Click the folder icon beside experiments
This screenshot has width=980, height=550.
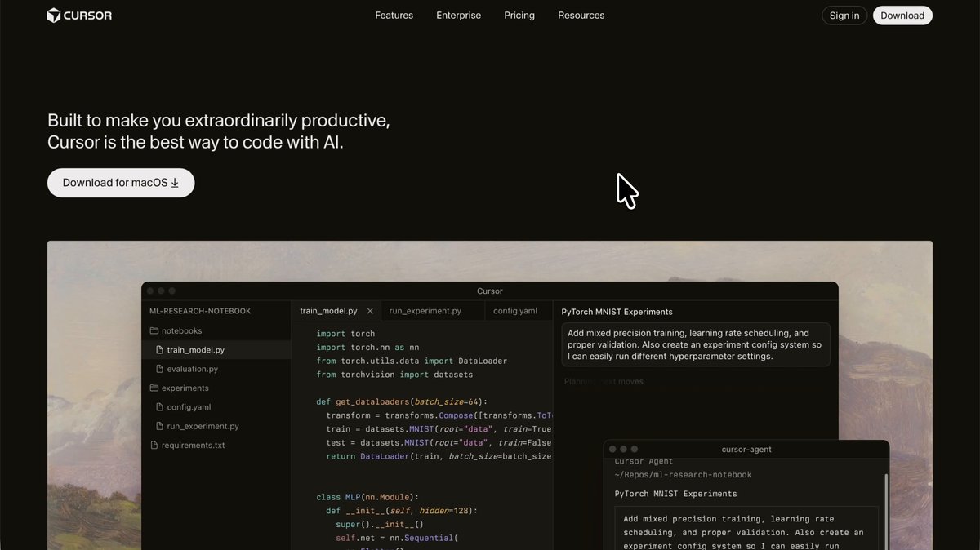tap(153, 388)
